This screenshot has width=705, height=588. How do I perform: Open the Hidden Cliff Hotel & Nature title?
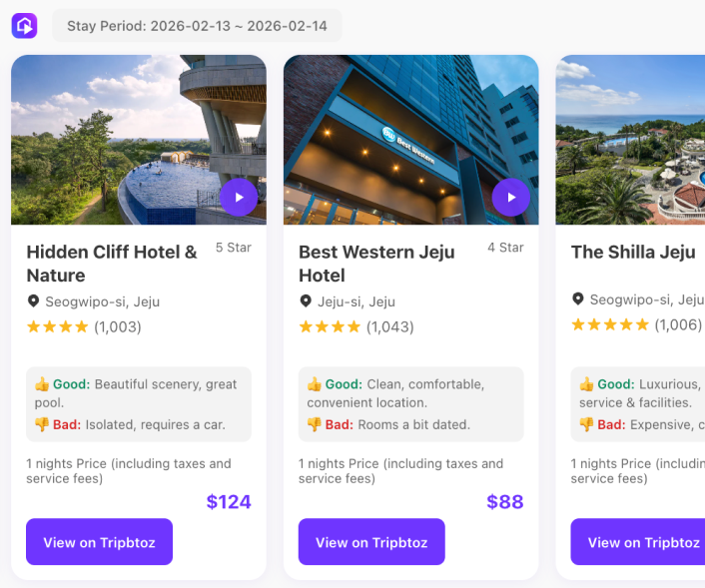pyautogui.click(x=112, y=264)
